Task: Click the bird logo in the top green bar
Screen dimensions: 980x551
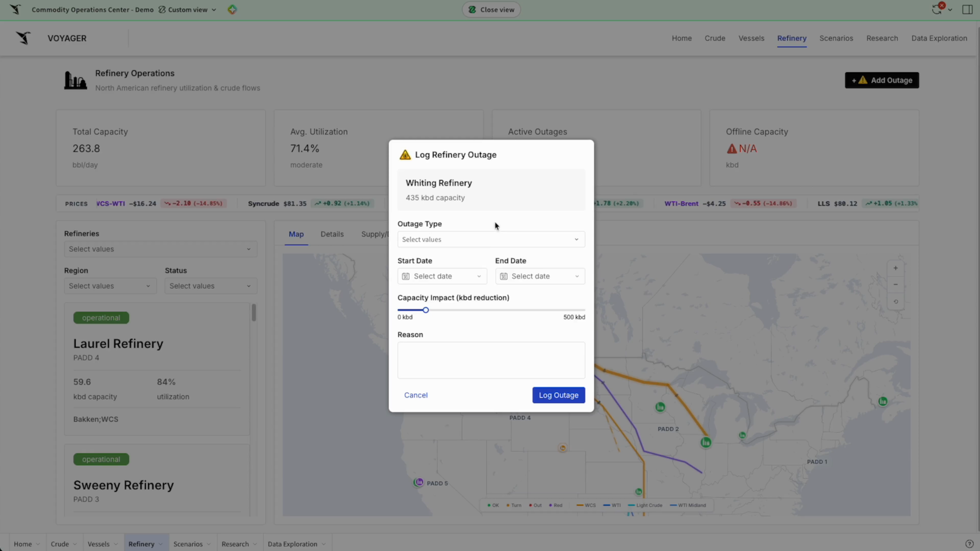Action: (15, 9)
